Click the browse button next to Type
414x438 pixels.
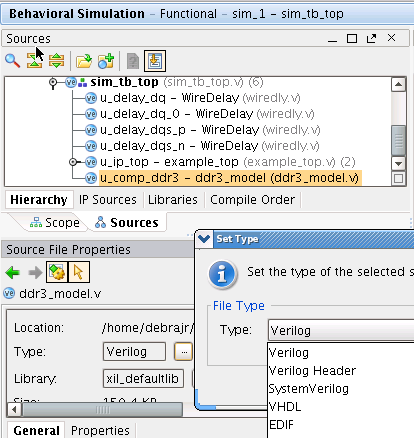coord(183,352)
